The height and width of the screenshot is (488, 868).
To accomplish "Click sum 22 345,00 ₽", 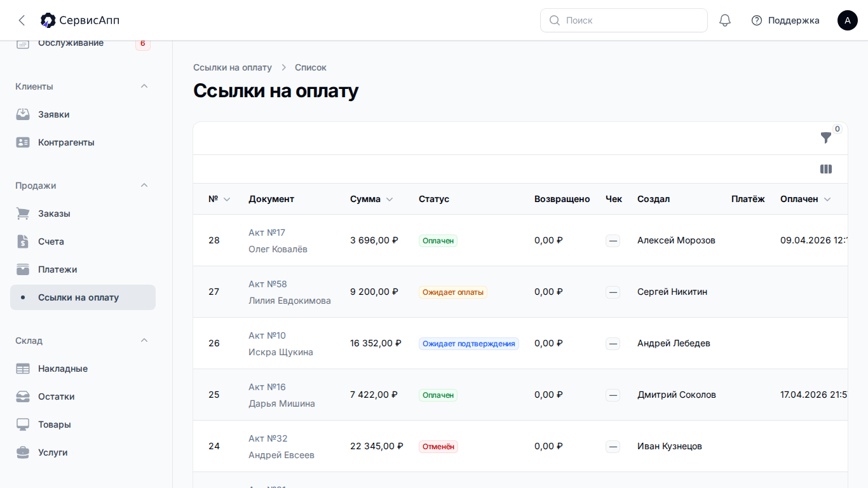I will point(377,446).
